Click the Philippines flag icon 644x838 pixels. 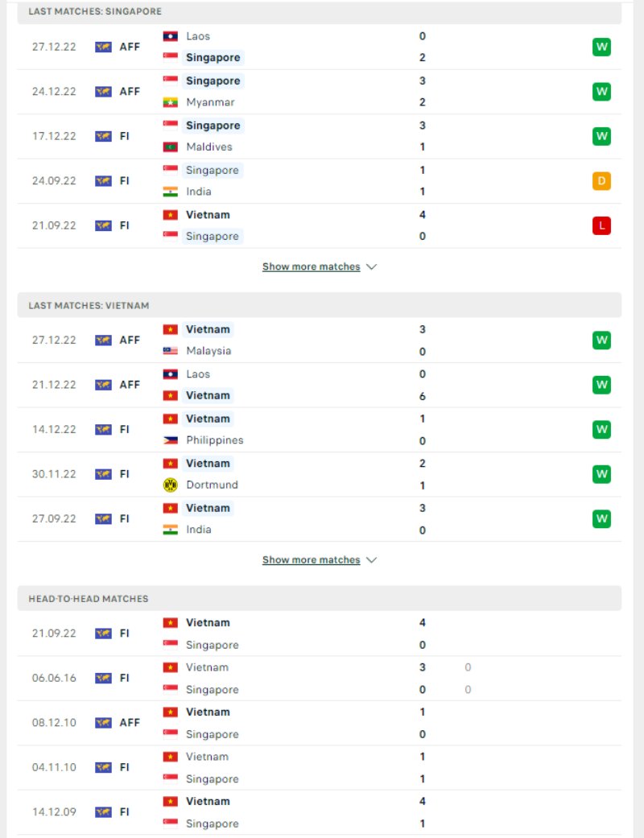point(170,440)
